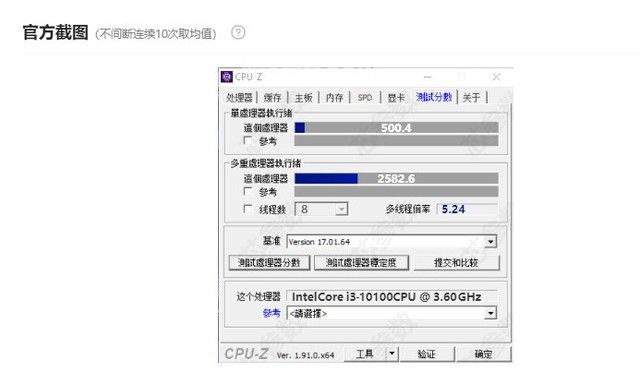Viewport: 640px width, 384px height.
Task: Click the 工具 button
Action: pos(365,354)
